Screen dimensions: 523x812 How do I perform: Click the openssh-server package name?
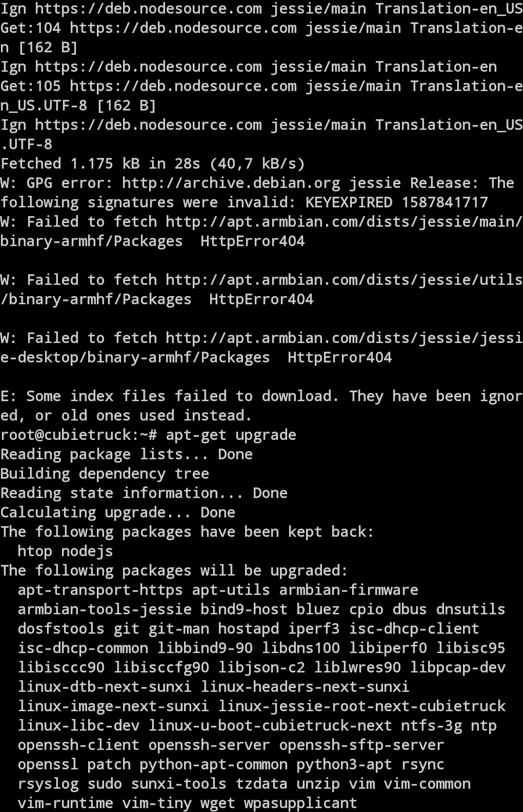(209, 745)
